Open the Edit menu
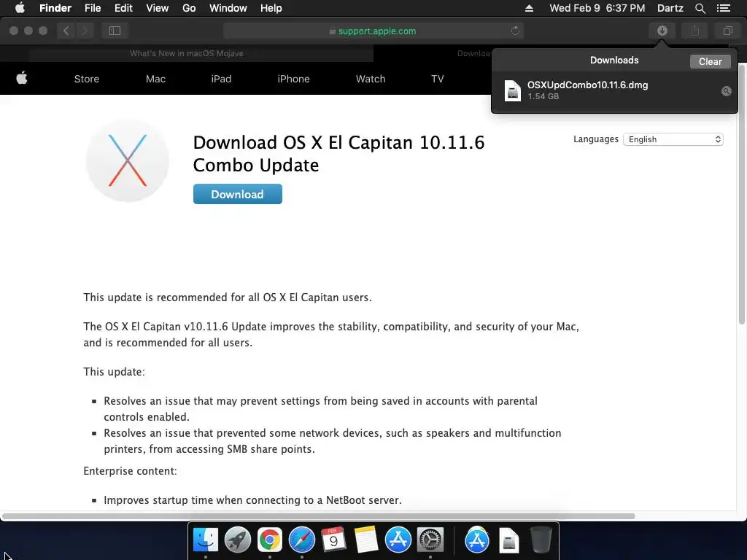Screen dimensions: 747x560 coord(123,8)
